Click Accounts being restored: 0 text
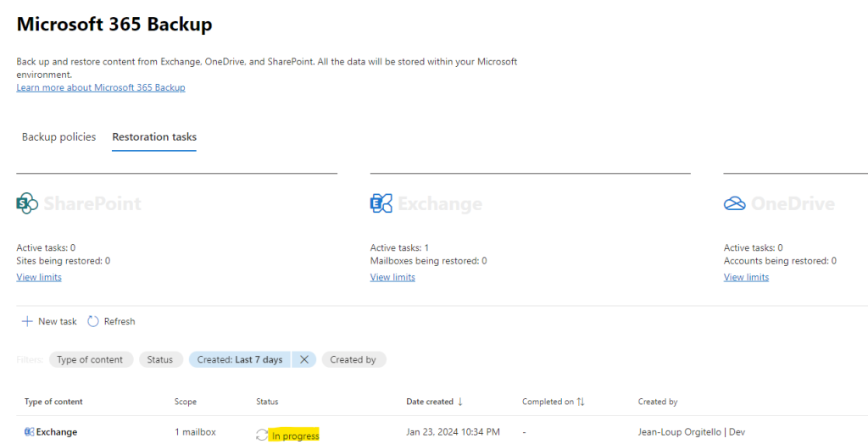 780,261
